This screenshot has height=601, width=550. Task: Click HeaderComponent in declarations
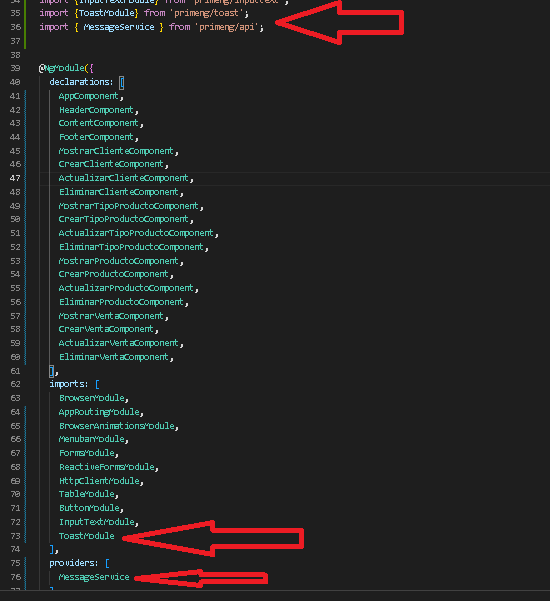tap(96, 110)
